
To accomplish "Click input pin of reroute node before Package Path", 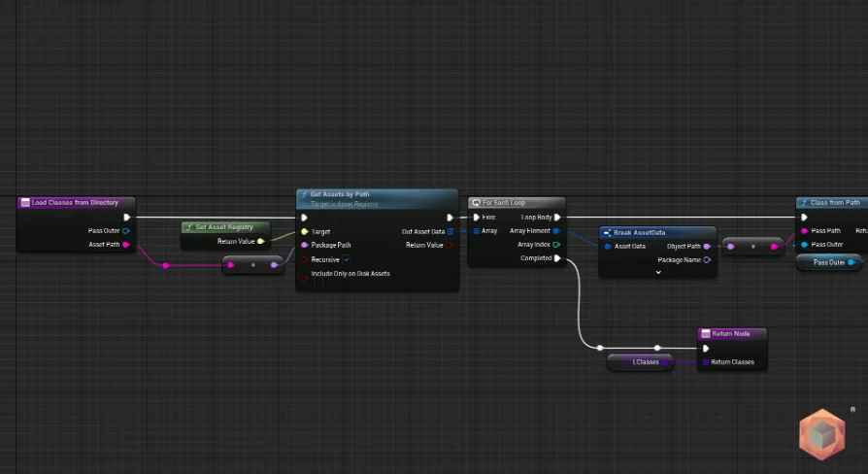I will (231, 265).
